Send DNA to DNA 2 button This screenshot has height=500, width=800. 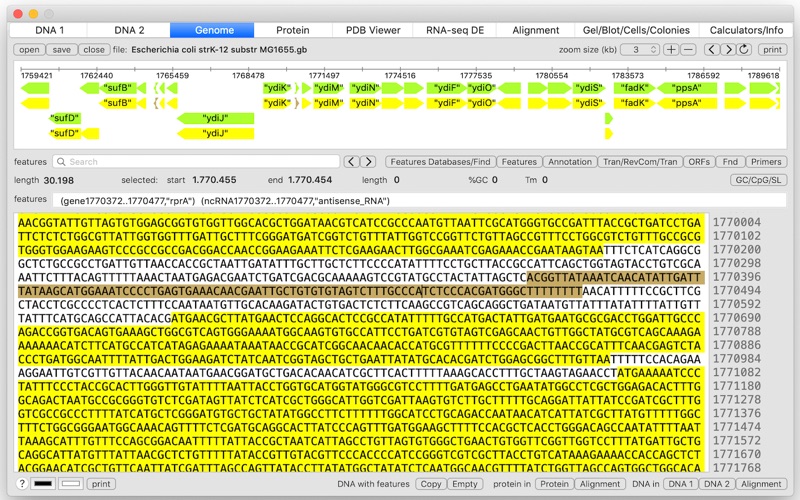pos(716,484)
